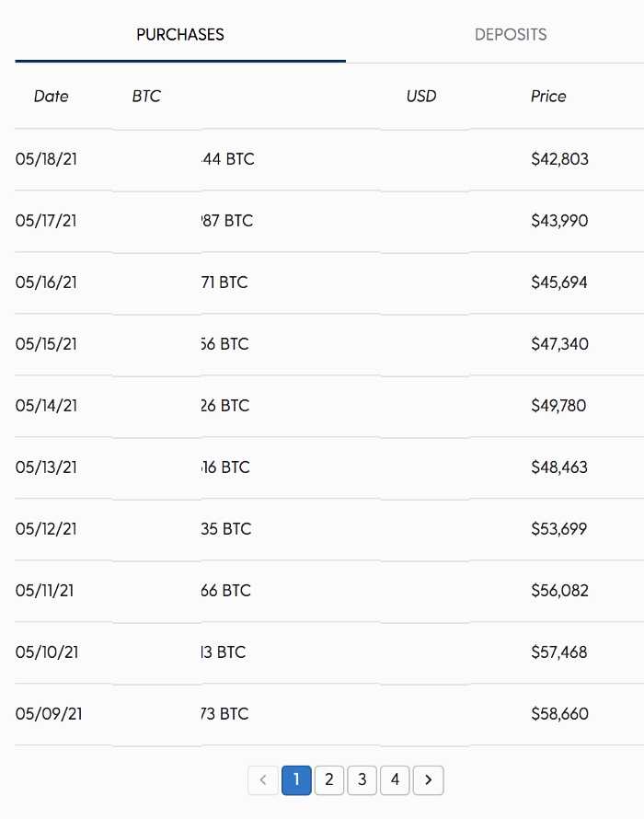Go to the previous page arrow
Image resolution: width=644 pixels, height=819 pixels.
[263, 780]
